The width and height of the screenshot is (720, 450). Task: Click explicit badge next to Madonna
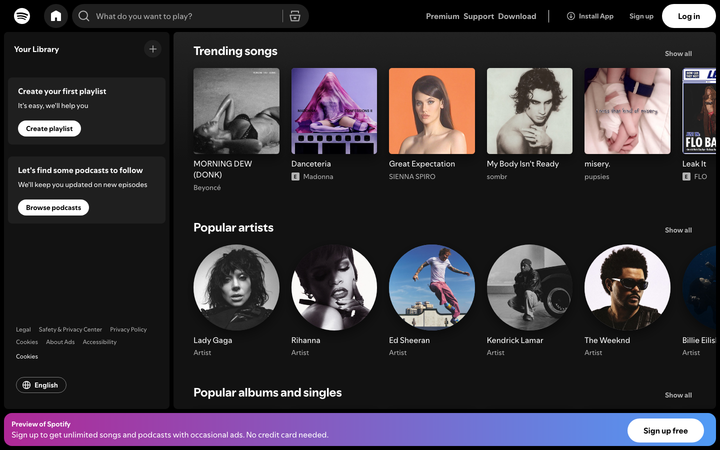coord(295,176)
